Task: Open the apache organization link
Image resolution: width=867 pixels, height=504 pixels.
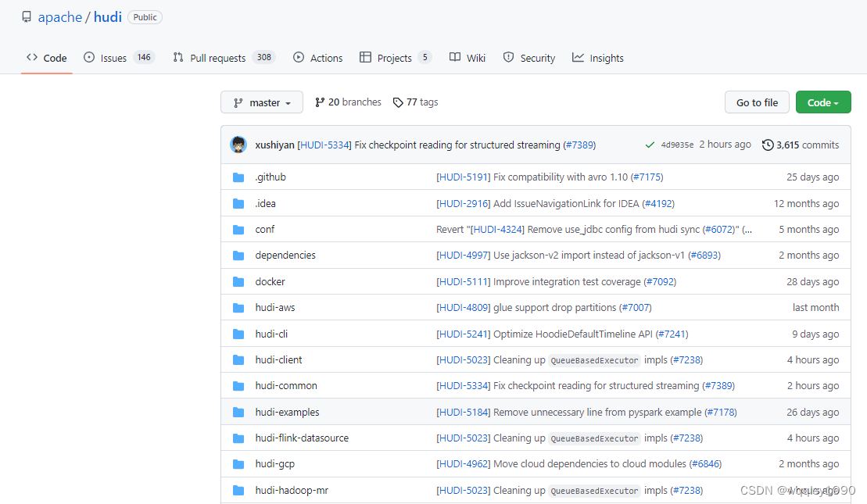Action: [x=59, y=17]
